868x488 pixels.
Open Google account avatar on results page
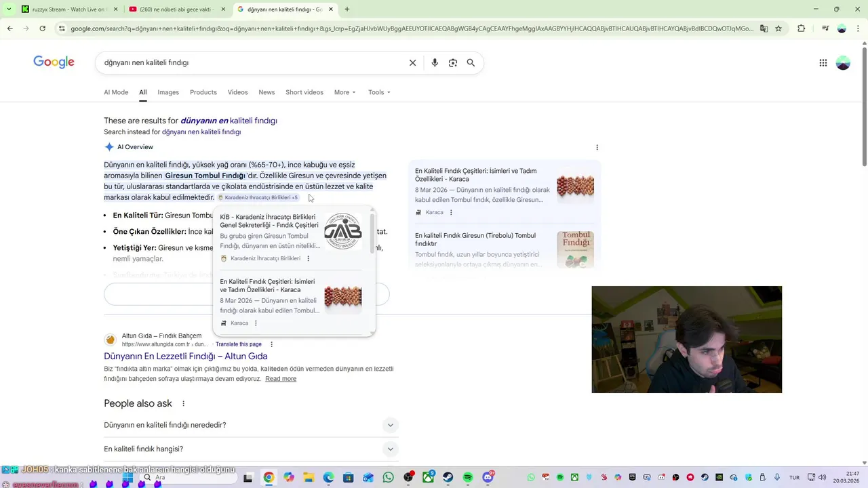(843, 62)
